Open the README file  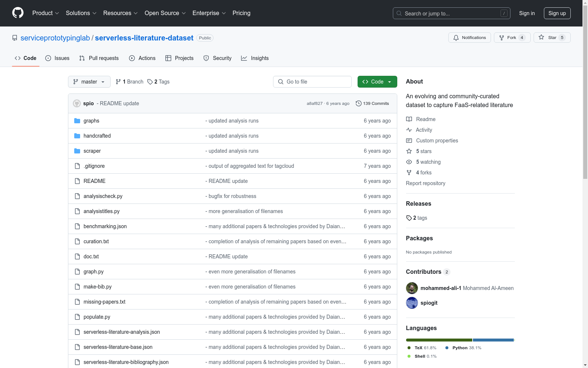click(x=94, y=181)
